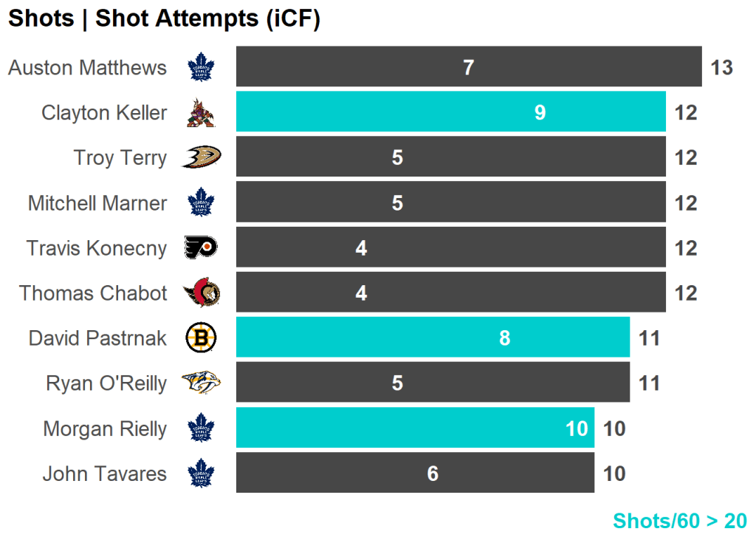
Task: Select Clayton Keller's teal shot bar
Action: [450, 112]
